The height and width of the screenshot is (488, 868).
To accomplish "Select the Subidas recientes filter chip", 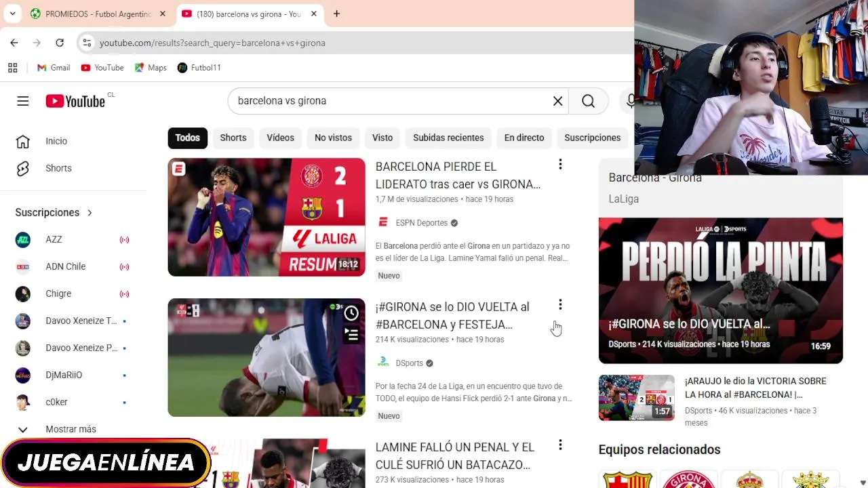I will (448, 138).
